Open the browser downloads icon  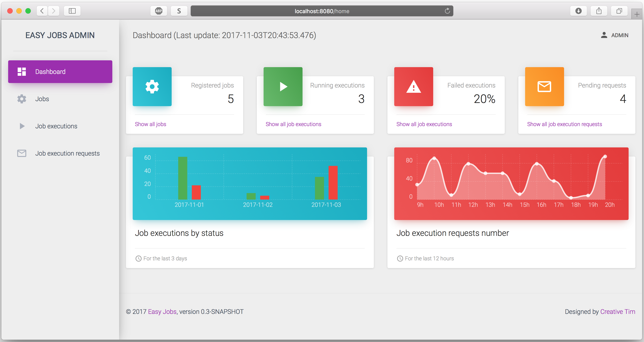pos(578,11)
